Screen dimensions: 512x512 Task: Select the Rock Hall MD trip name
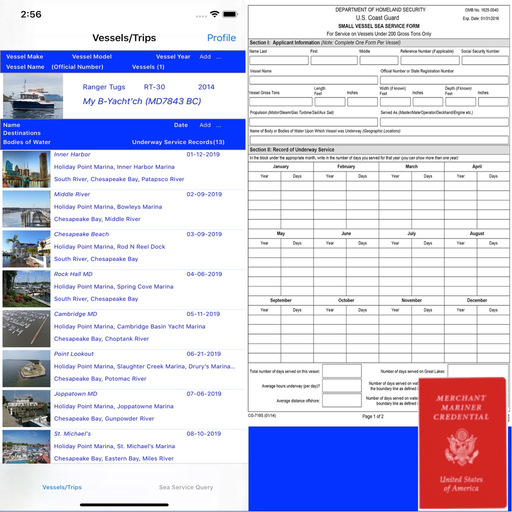coord(73,274)
